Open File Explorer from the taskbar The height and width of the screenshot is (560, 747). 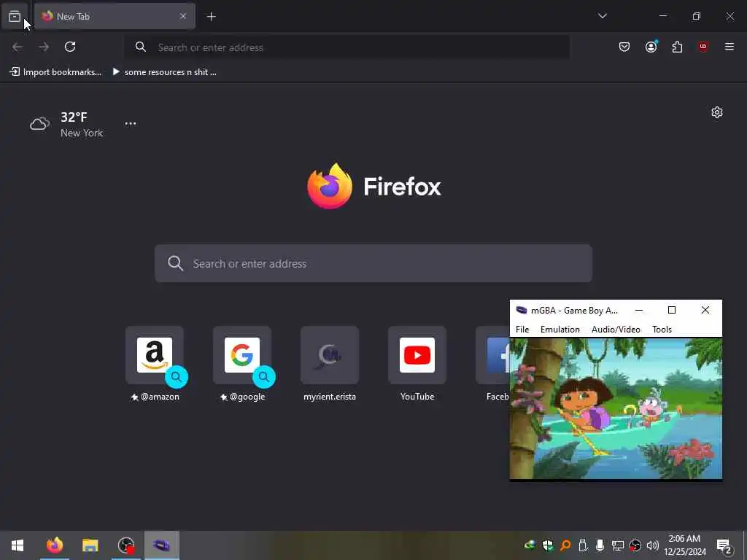[90, 545]
